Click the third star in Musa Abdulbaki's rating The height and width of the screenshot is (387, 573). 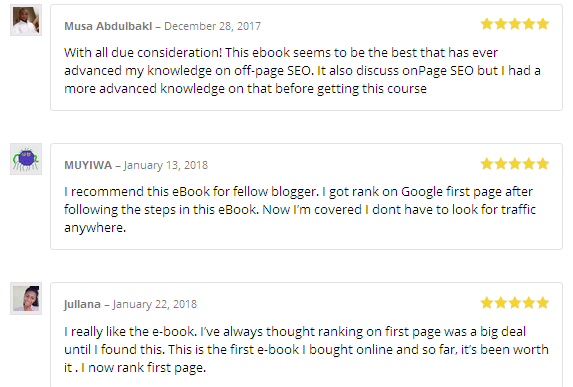tap(515, 24)
